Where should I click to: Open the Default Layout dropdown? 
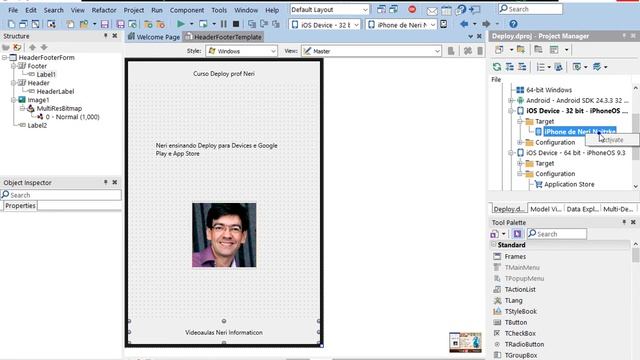pyautogui.click(x=365, y=9)
